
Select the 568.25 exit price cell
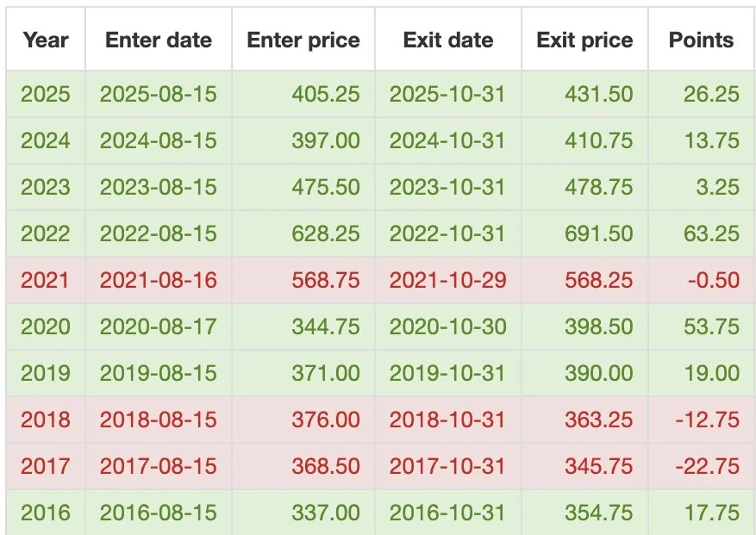pyautogui.click(x=584, y=280)
